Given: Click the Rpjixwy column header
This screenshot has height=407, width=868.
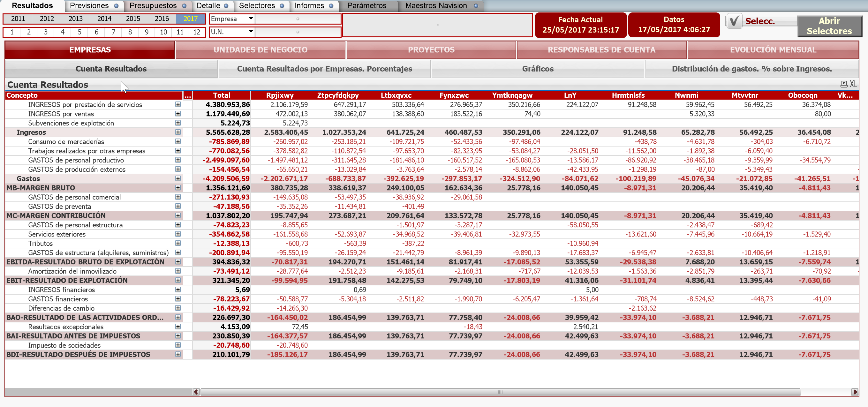Looking at the screenshot, I should [x=280, y=95].
